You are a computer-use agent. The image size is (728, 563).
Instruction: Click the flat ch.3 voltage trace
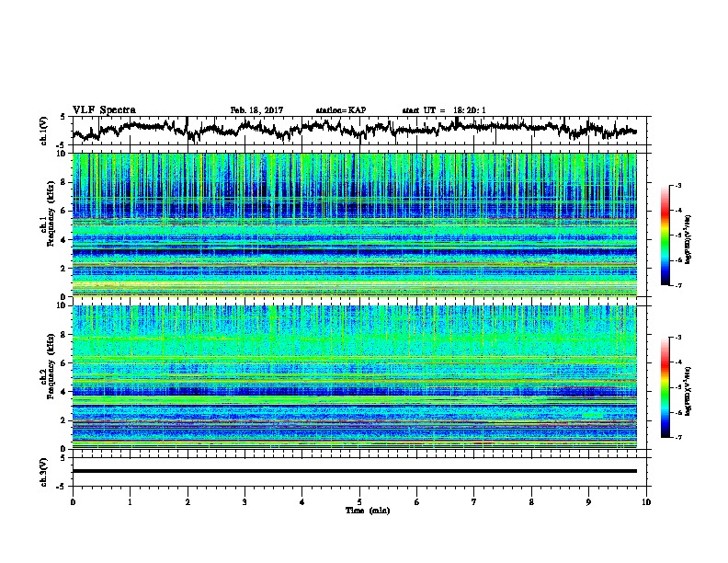tap(354, 471)
